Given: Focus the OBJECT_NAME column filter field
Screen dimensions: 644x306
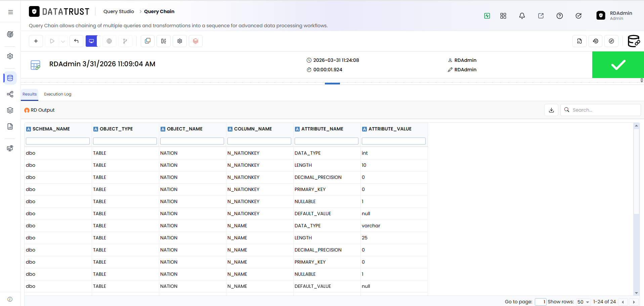Looking at the screenshot, I should click(x=192, y=141).
